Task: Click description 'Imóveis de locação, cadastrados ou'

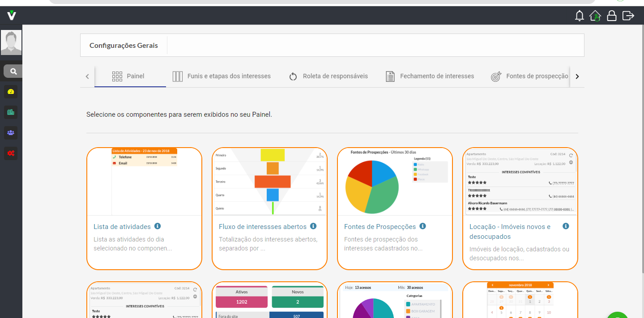Action: (519, 254)
